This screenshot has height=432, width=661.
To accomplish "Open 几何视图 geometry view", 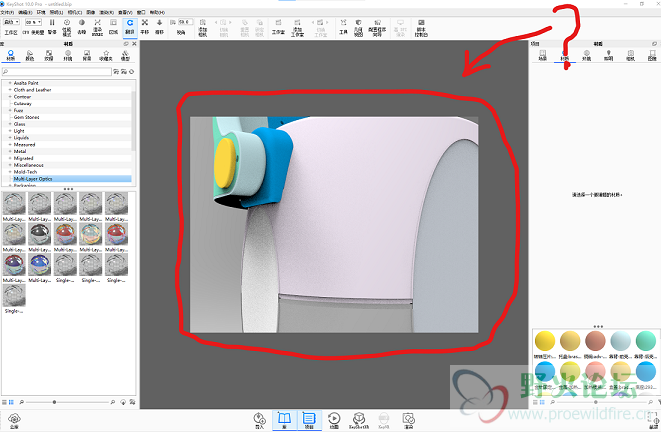I will tap(358, 27).
